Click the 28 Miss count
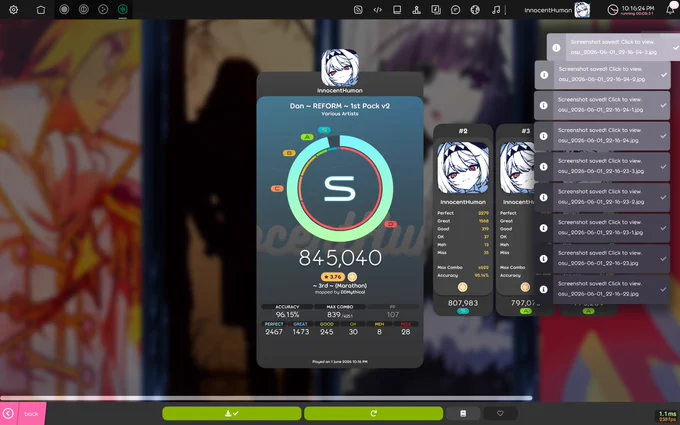This screenshot has height=425, width=680. pos(405,332)
